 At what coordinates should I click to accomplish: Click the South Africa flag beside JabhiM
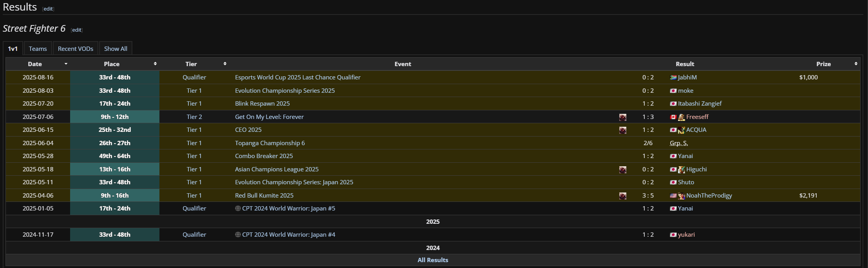click(673, 77)
